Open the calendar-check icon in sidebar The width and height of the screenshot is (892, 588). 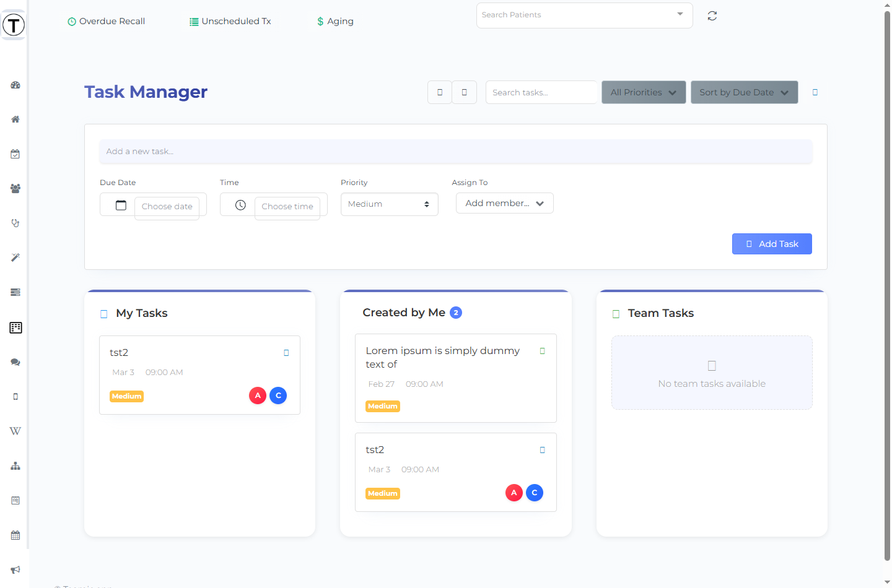pyautogui.click(x=15, y=154)
